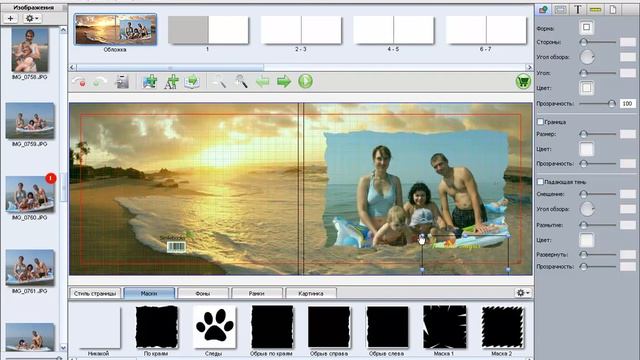Click the darker magnifier icon in the toolbar
Viewport: 640px width, 360px height.
241,82
